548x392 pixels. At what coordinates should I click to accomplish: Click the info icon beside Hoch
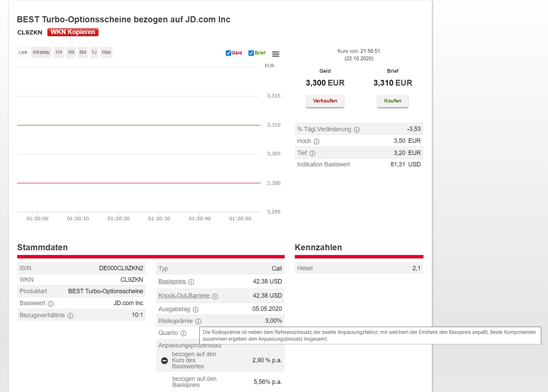316,141
